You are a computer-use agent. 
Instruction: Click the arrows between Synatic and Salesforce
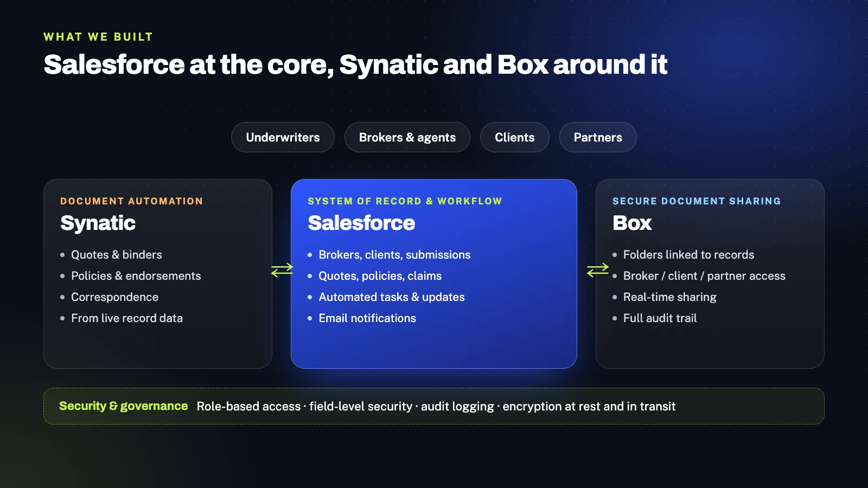coord(282,269)
